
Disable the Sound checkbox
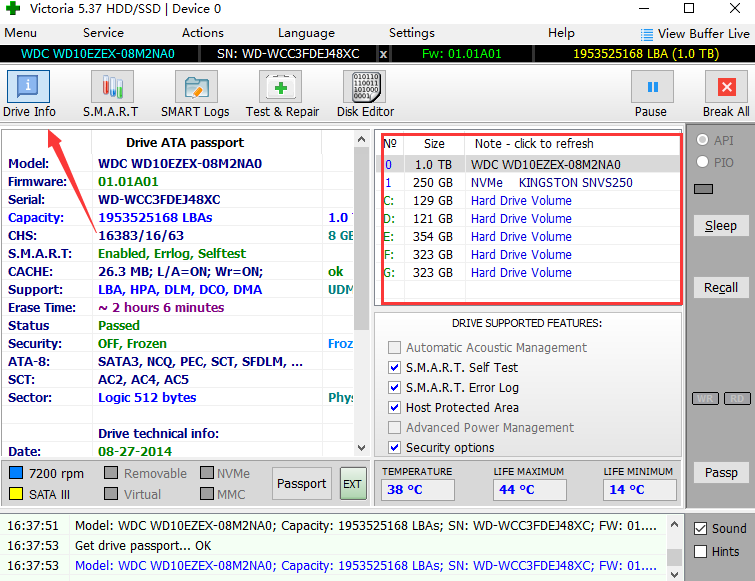coord(700,529)
